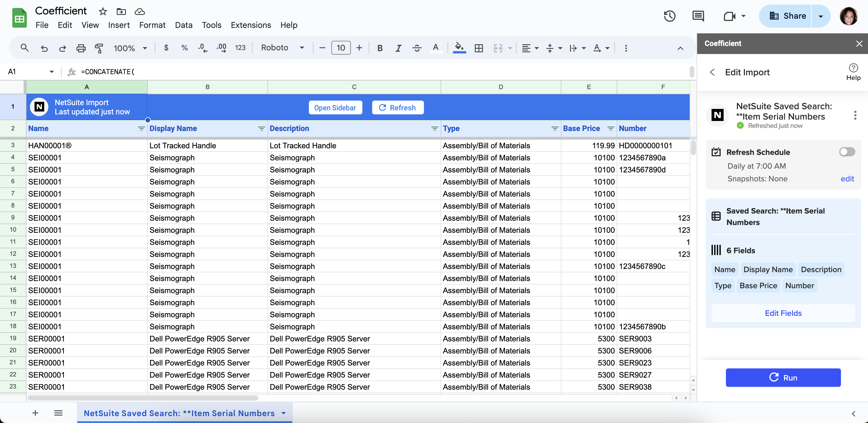The height and width of the screenshot is (423, 868).
Task: Open the Insert menu
Action: click(x=118, y=25)
